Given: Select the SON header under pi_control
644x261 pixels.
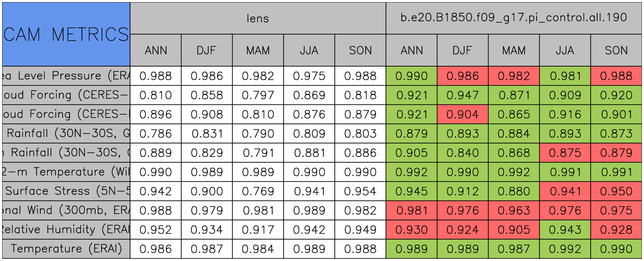Looking at the screenshot, I should [x=616, y=50].
